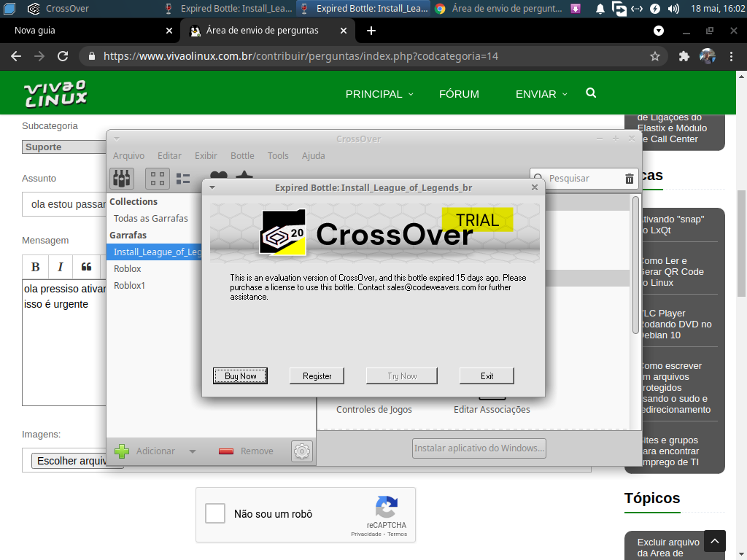Click the site search magnifier icon
The width and height of the screenshot is (747, 560).
[591, 93]
